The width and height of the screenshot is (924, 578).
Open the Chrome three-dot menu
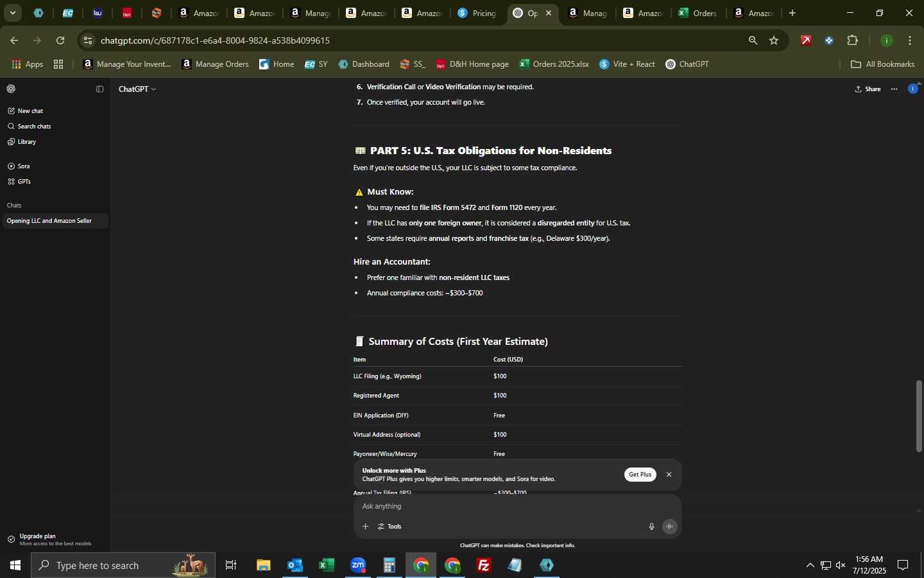[x=910, y=40]
